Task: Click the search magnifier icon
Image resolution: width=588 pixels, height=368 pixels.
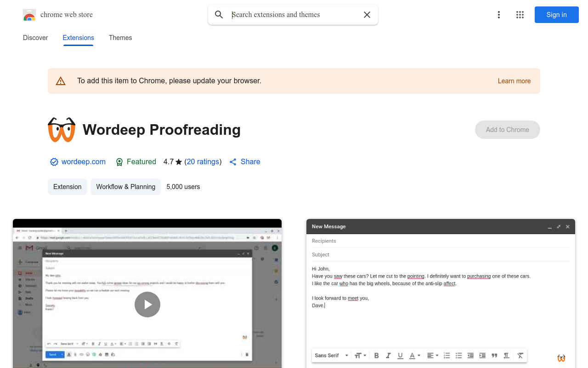Action: coord(219,15)
